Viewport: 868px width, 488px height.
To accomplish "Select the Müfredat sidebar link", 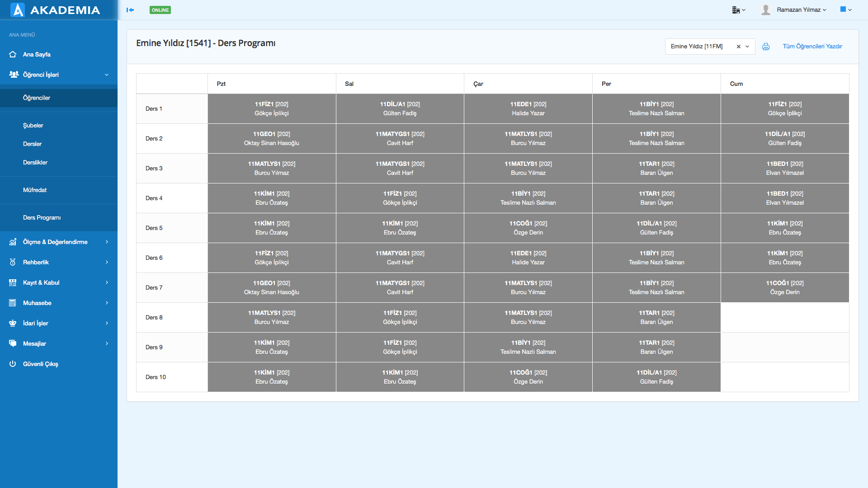I will pyautogui.click(x=35, y=190).
